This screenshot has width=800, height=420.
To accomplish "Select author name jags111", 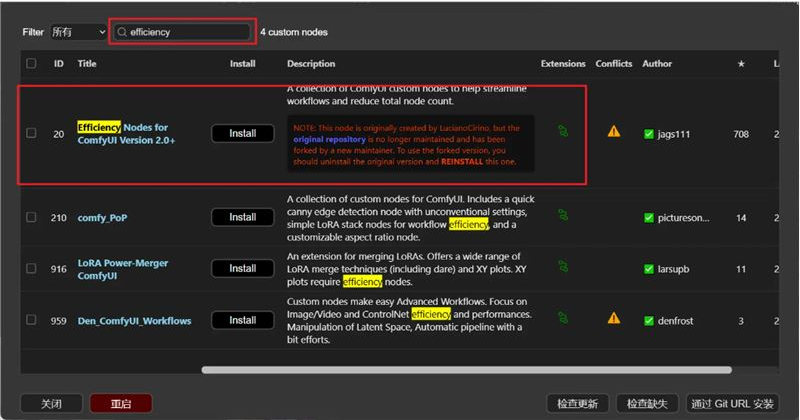I will [x=673, y=134].
